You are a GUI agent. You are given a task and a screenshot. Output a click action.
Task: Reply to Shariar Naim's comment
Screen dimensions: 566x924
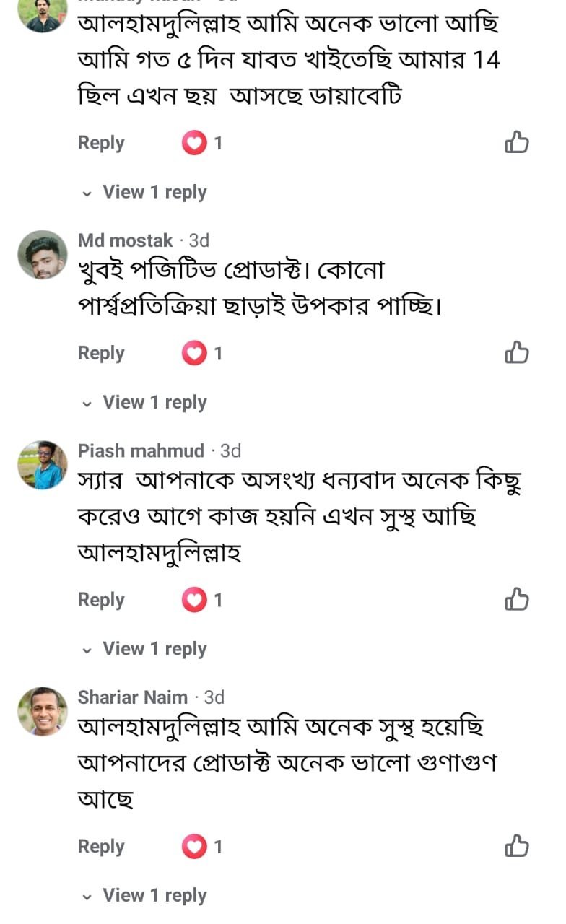[101, 847]
